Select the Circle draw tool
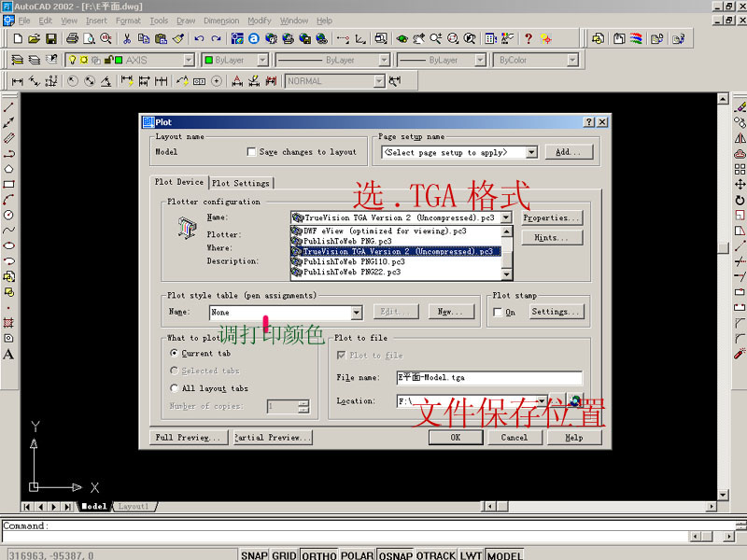This screenshot has height=560, width=747. click(8, 216)
